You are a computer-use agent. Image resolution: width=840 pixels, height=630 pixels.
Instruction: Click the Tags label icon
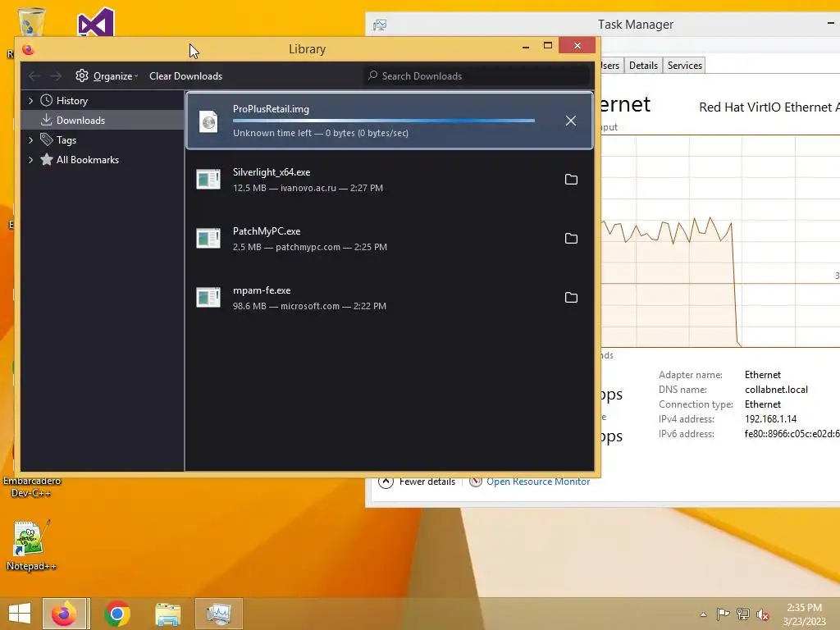47,139
